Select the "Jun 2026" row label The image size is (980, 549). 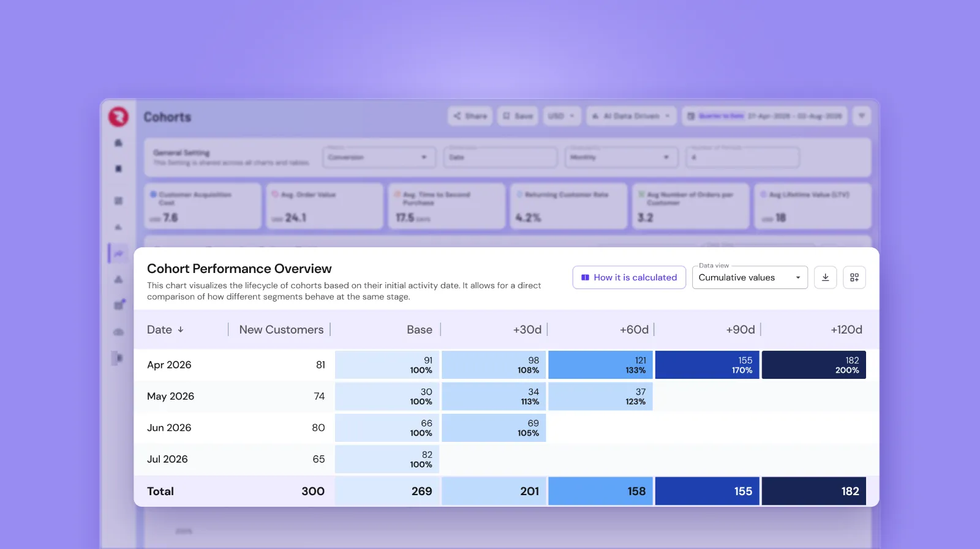[169, 428]
